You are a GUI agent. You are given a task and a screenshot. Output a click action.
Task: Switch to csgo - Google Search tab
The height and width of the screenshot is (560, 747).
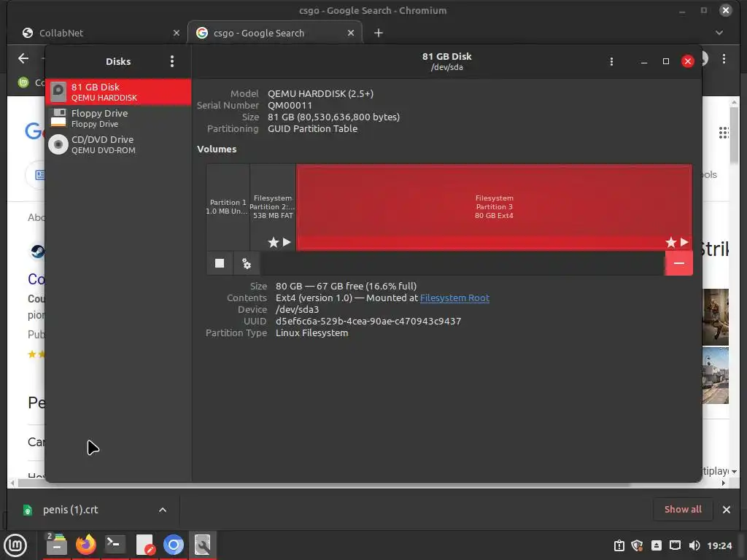[275, 33]
